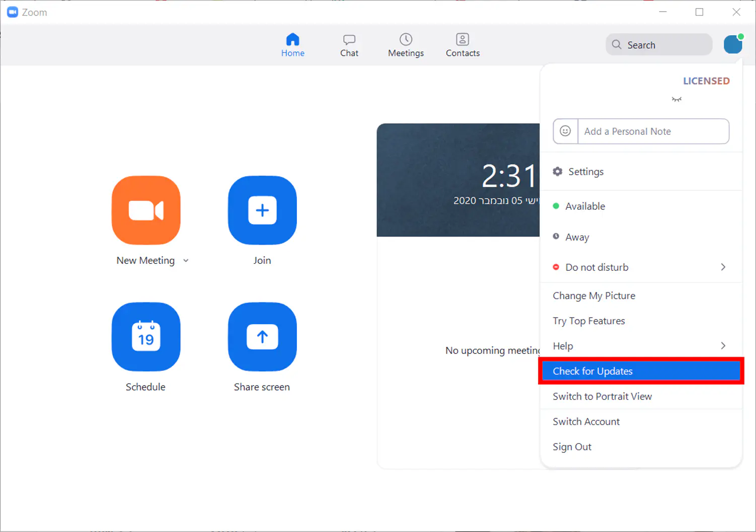Click Switch to Portrait View

(602, 397)
